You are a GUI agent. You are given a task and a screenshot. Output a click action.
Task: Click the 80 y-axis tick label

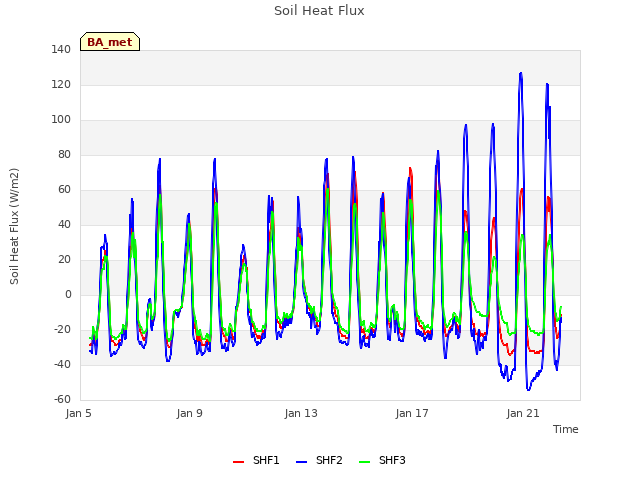coord(64,154)
